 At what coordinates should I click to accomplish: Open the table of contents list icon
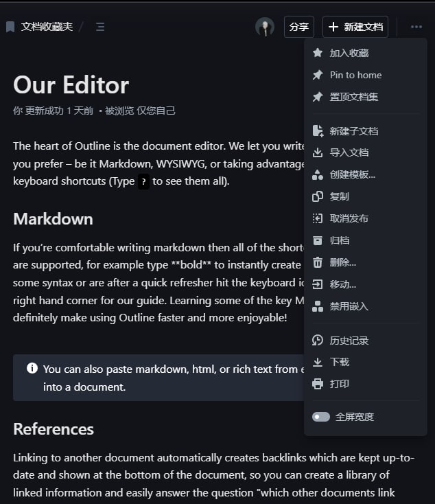click(100, 27)
